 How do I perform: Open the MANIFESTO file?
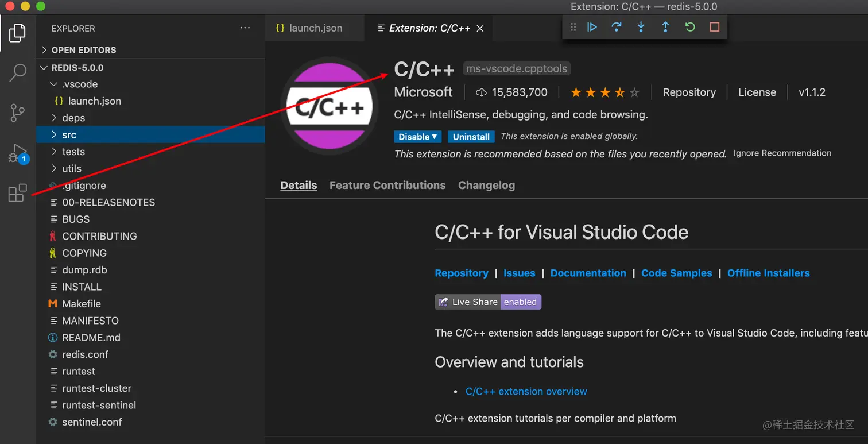150,321
